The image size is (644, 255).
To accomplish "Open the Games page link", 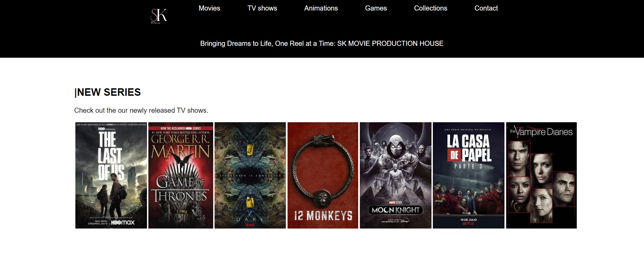I will pyautogui.click(x=376, y=8).
